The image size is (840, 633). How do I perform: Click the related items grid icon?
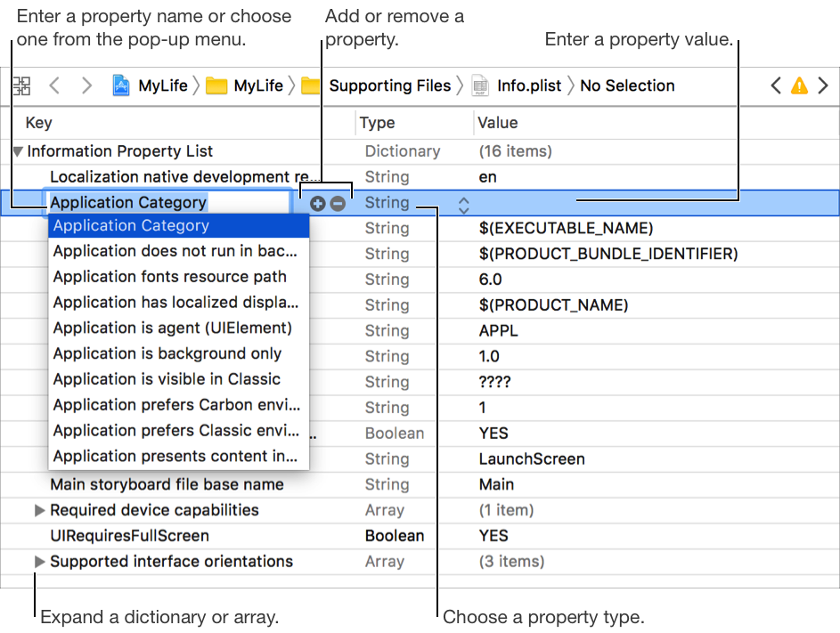(x=21, y=85)
